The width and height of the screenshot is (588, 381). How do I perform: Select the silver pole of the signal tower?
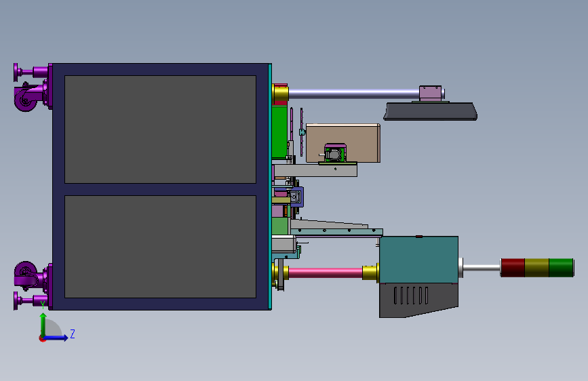[x=482, y=268]
